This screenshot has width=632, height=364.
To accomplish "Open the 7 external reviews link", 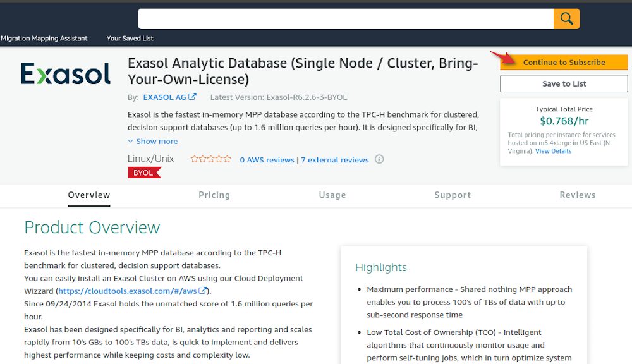I will tap(334, 160).
